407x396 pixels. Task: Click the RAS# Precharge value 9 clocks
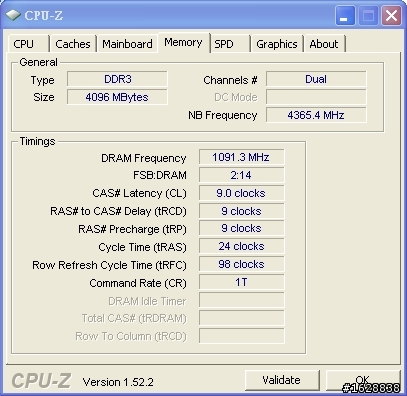[242, 228]
